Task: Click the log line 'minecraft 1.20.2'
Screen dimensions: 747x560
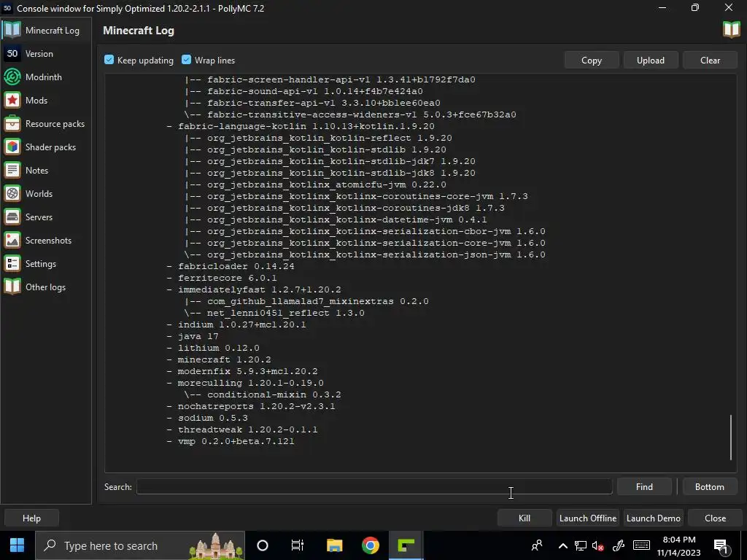Action: click(224, 359)
